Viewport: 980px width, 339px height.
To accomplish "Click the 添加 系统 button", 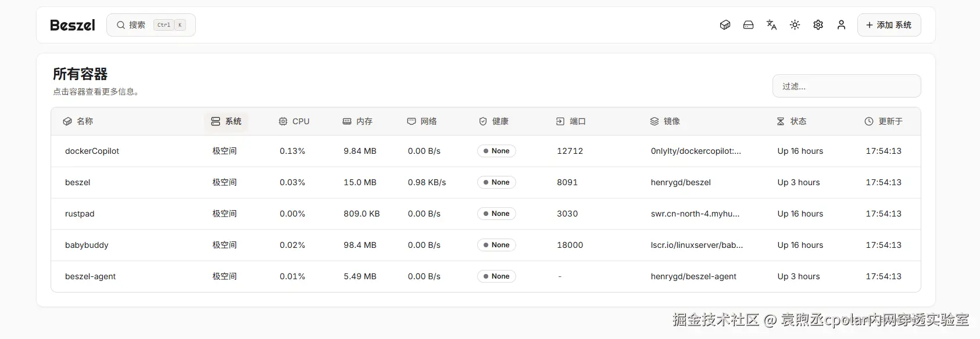I will (x=889, y=25).
